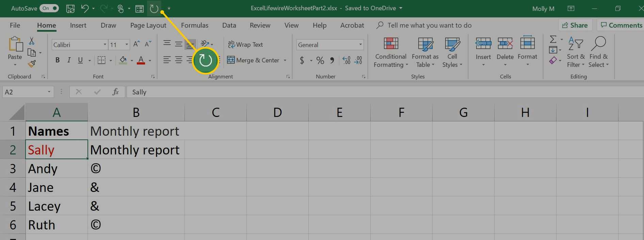This screenshot has width=644, height=240.
Task: Switch to the Formulas tab
Action: [x=194, y=26]
